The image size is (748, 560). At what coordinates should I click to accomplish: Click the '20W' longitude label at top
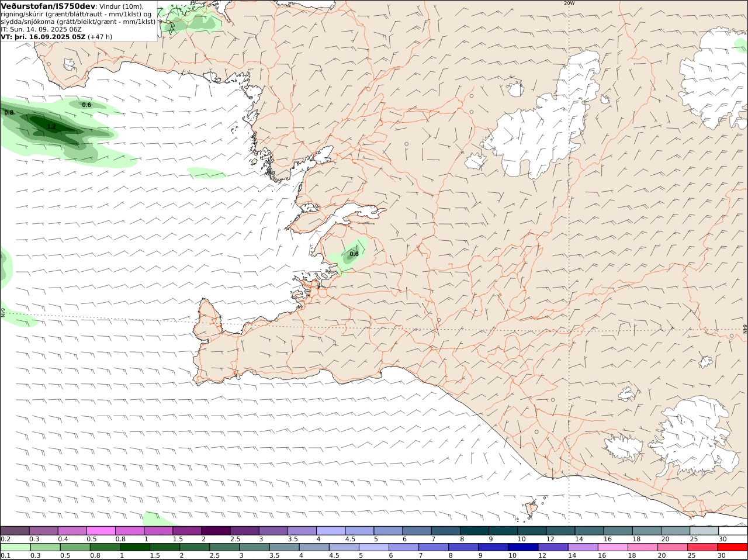click(569, 3)
